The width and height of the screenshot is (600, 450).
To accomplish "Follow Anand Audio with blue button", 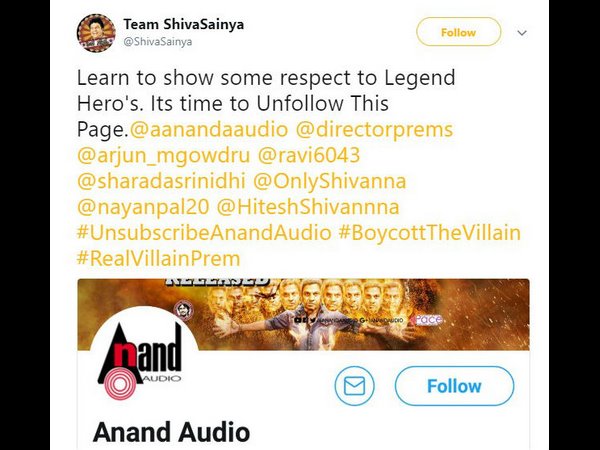I will (454, 386).
